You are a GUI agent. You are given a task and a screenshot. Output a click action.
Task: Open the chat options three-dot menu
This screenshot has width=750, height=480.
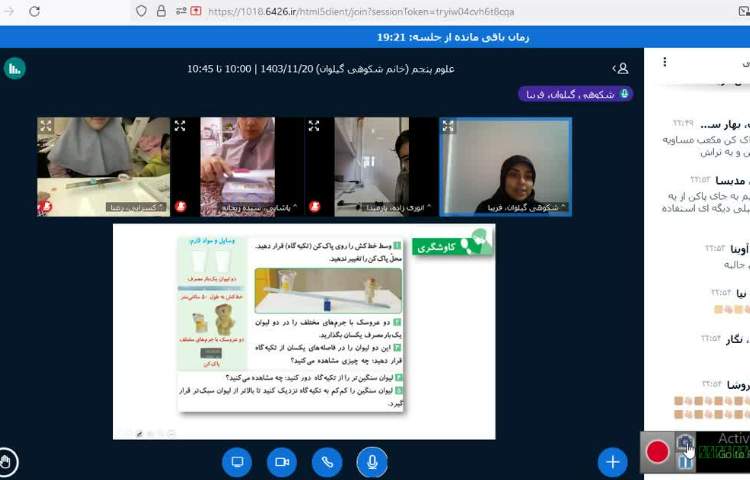click(x=664, y=62)
